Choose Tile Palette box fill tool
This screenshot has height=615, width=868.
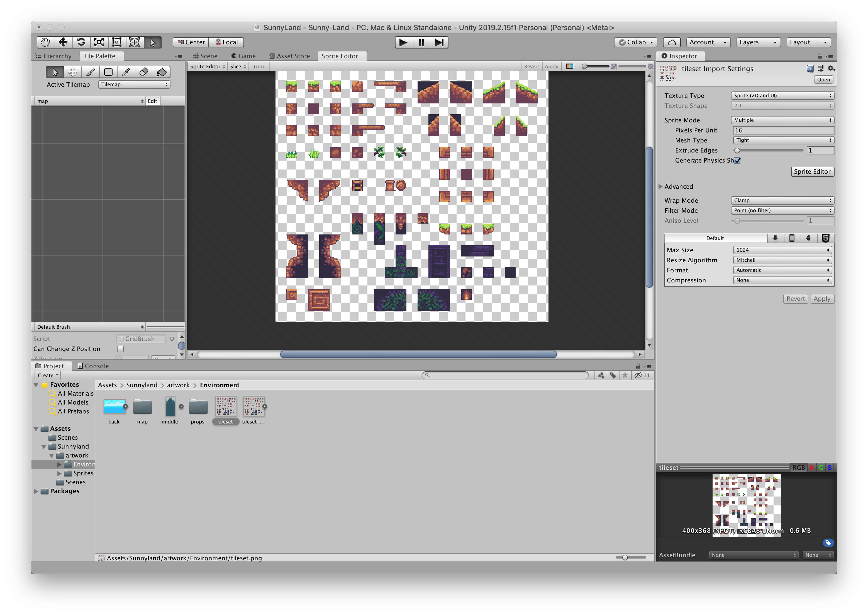tap(108, 72)
